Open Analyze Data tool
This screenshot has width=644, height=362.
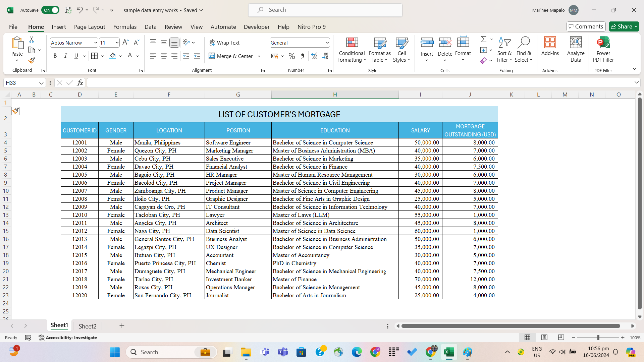pos(576,49)
